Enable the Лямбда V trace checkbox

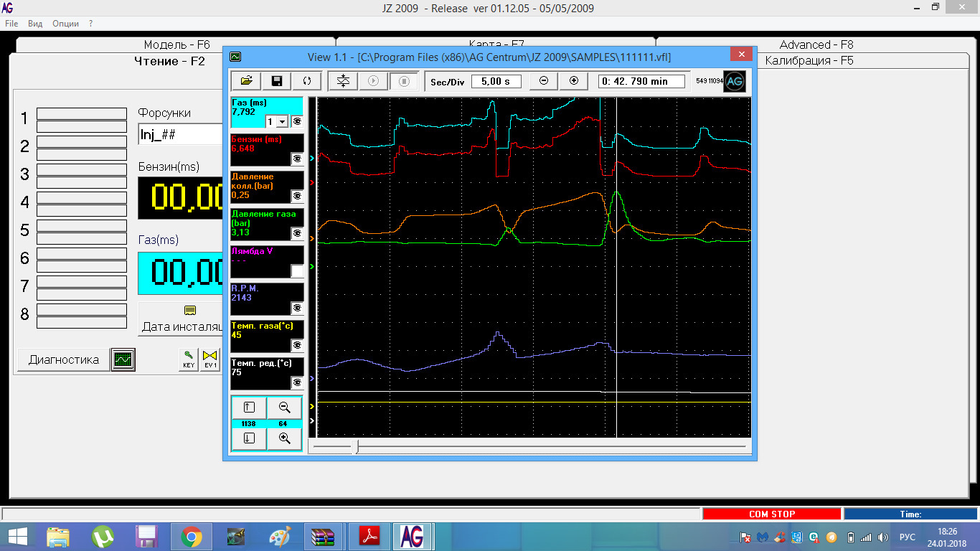(x=297, y=270)
